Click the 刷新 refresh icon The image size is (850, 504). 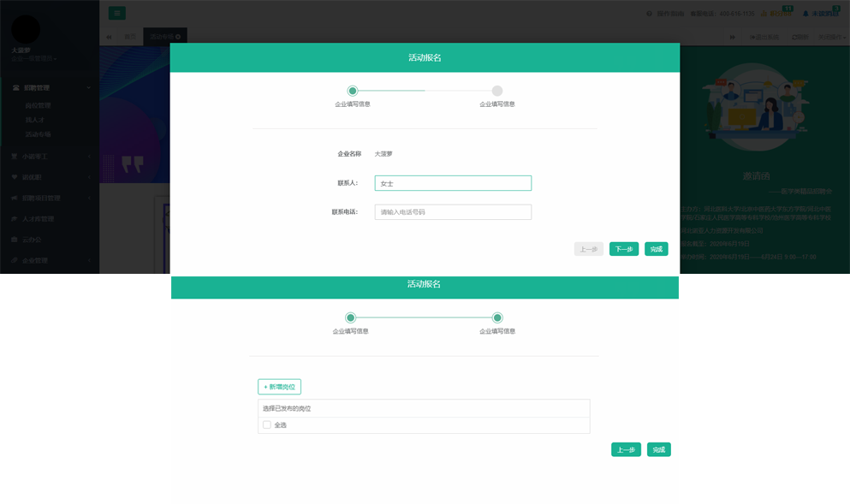799,37
